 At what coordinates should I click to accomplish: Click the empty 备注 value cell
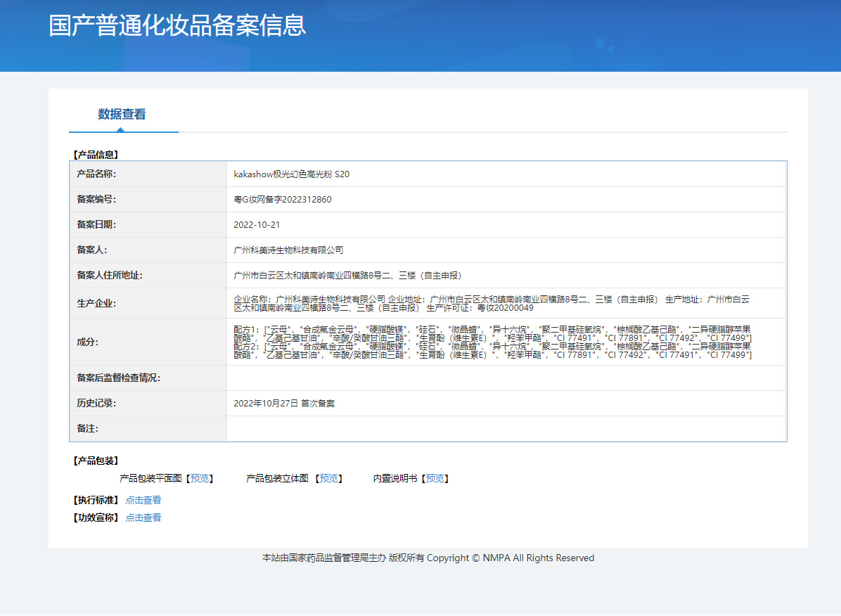506,429
